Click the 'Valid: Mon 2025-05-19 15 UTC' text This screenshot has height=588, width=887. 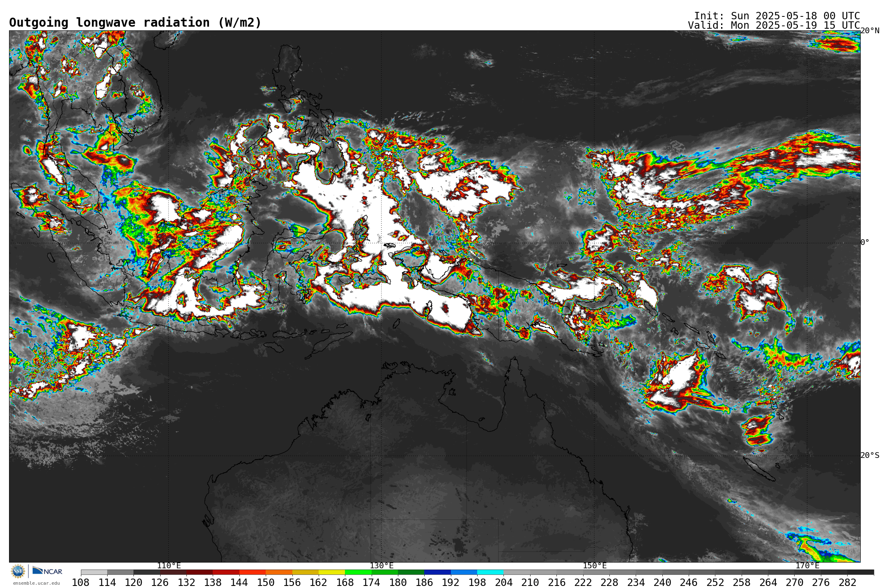[x=774, y=25]
